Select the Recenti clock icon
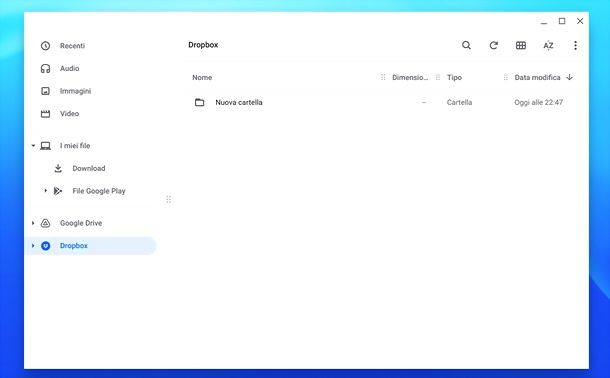Screen dimensions: 610x378 (46, 46)
